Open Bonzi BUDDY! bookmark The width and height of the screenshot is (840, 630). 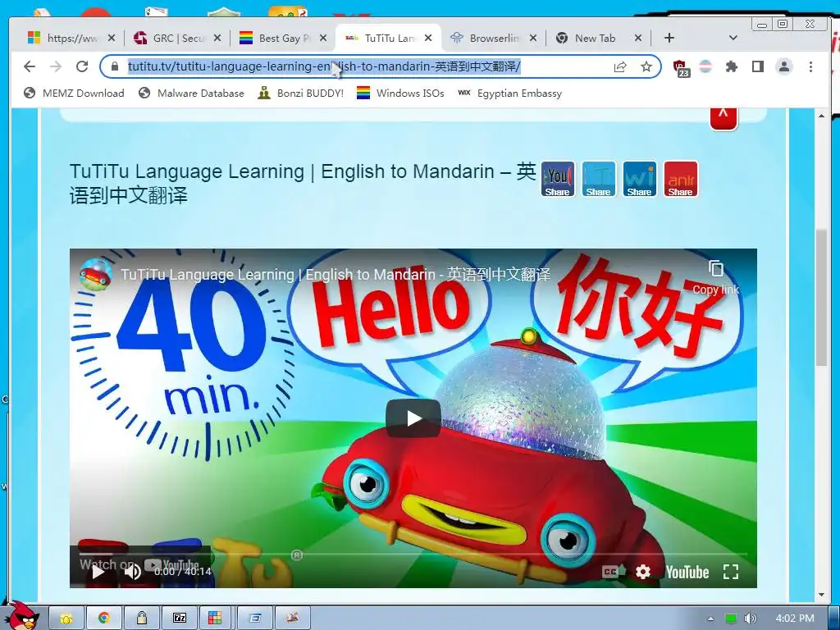[x=300, y=94]
